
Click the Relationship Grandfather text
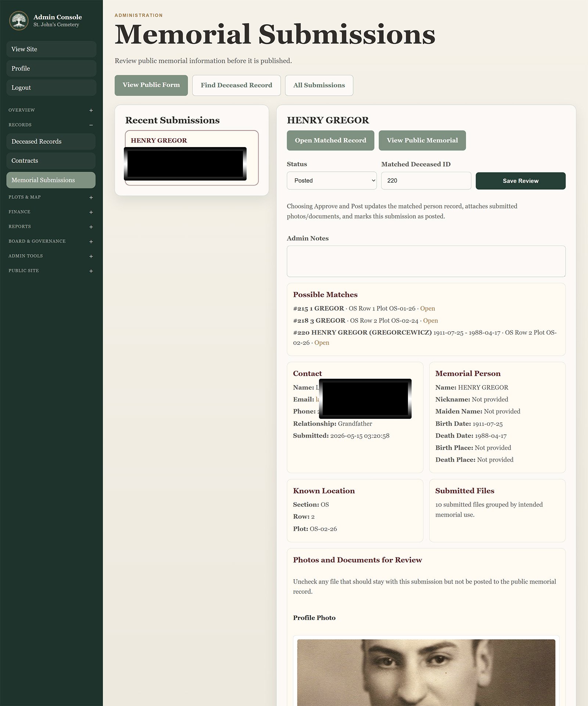pyautogui.click(x=333, y=424)
